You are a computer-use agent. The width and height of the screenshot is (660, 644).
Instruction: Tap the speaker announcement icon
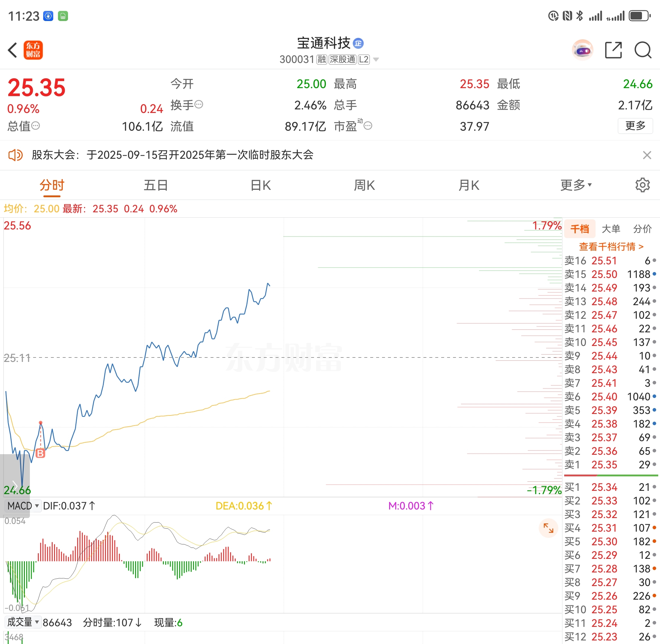coord(15,155)
